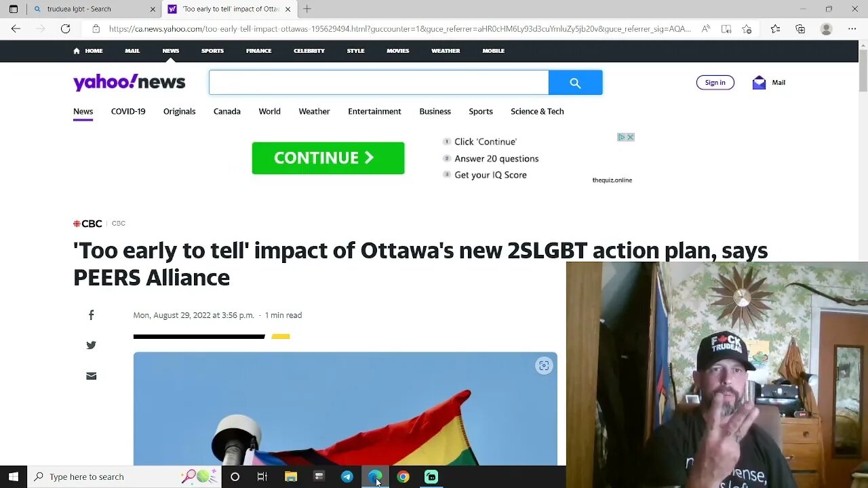Click the green CONTINUE ad button

[x=328, y=158]
